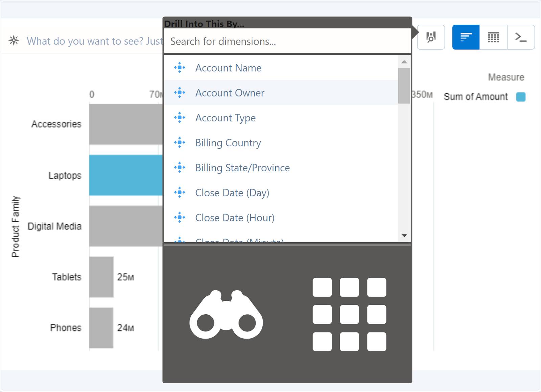
Task: Click the dimension icon next to Billing State/Province
Action: pyautogui.click(x=180, y=168)
